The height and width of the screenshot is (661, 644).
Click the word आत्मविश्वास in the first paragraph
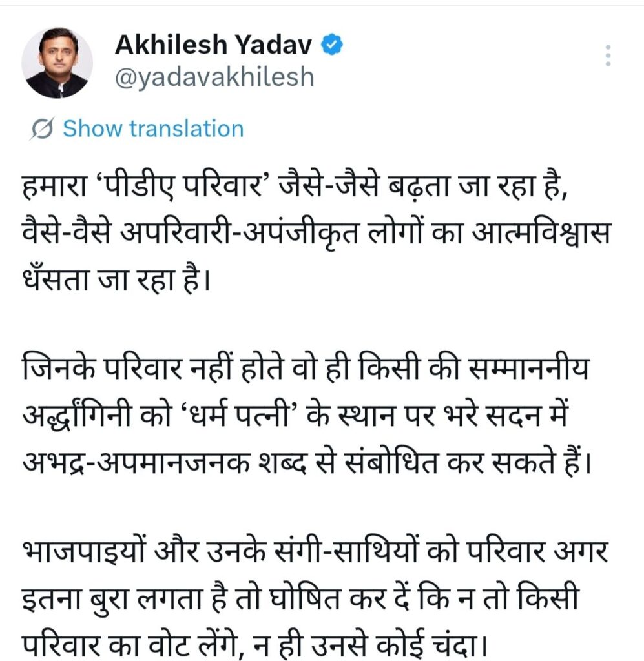click(543, 229)
